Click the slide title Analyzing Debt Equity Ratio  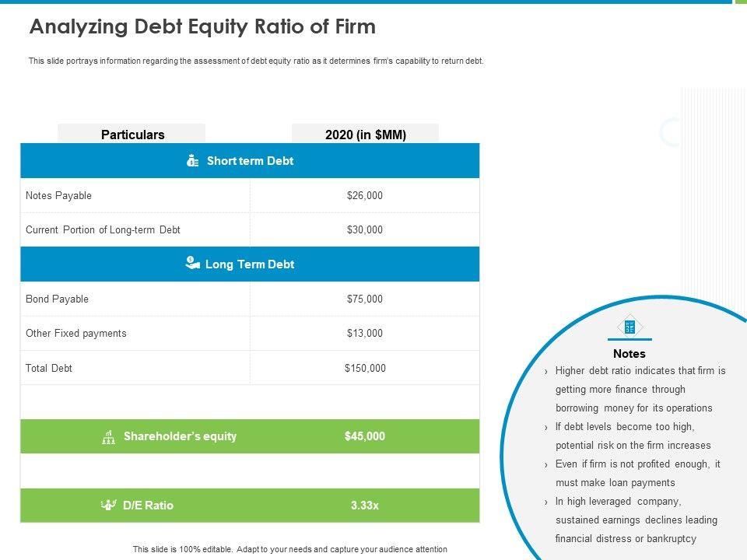click(x=202, y=27)
